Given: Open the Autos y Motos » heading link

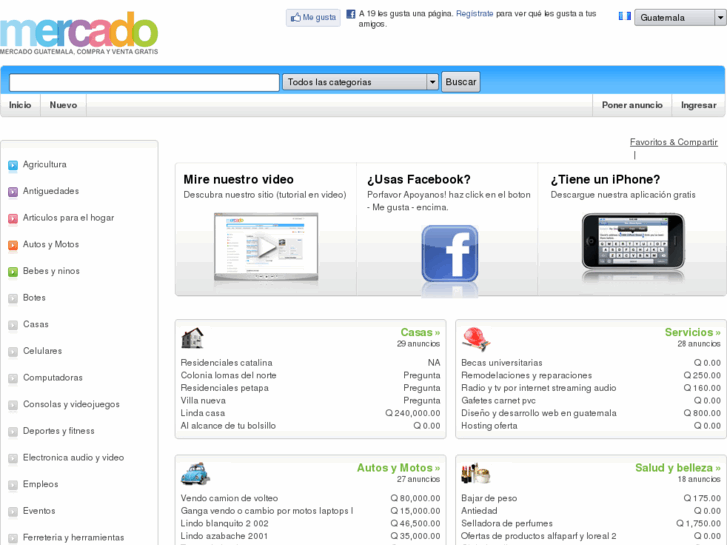Looking at the screenshot, I should pos(398,468).
